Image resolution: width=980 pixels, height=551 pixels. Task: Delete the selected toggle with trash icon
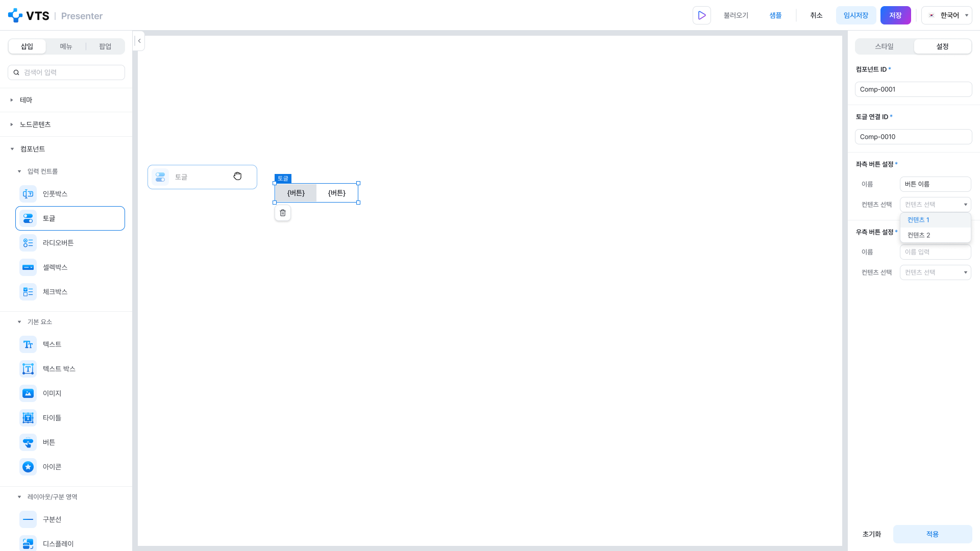(283, 213)
